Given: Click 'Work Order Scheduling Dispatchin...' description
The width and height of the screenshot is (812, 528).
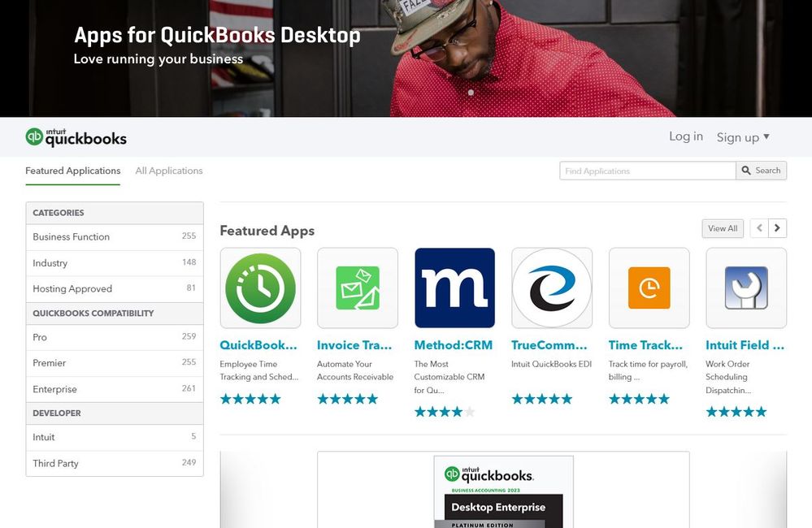Looking at the screenshot, I should pyautogui.click(x=728, y=377).
